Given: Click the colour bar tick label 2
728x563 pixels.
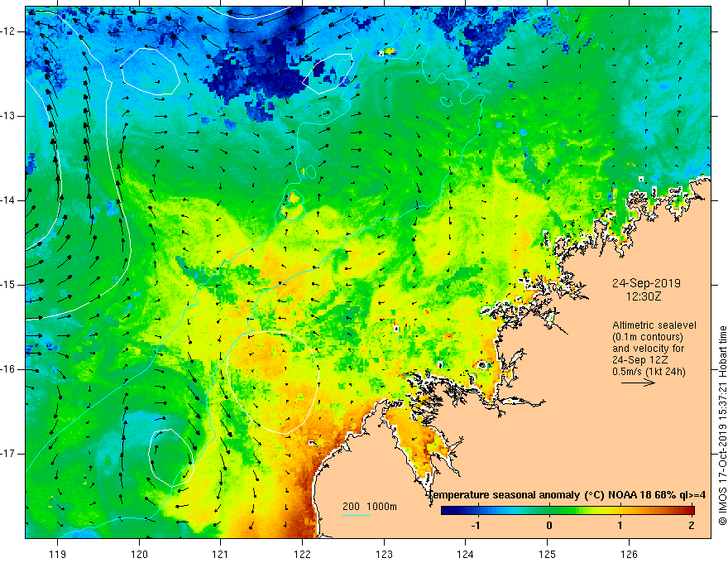Looking at the screenshot, I should tap(692, 526).
